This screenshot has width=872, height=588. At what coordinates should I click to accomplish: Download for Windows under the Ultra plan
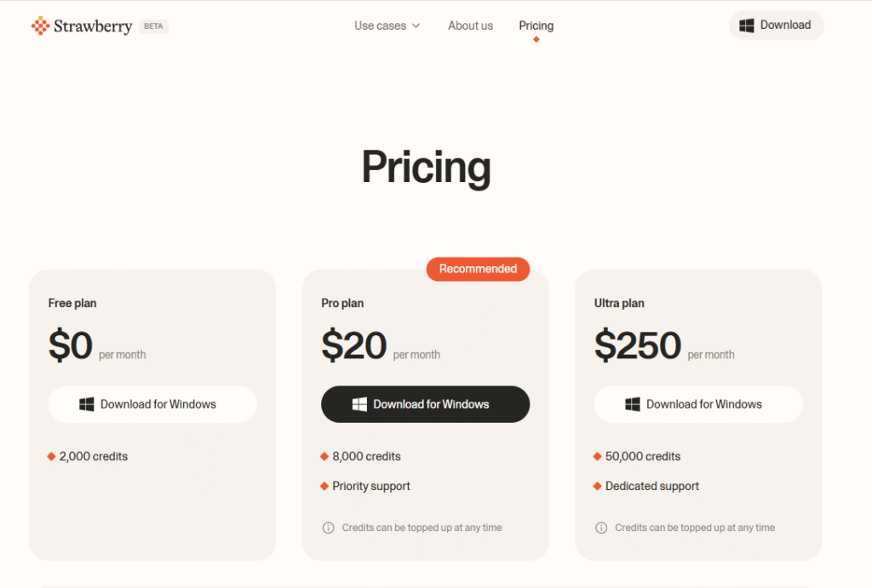click(x=698, y=404)
